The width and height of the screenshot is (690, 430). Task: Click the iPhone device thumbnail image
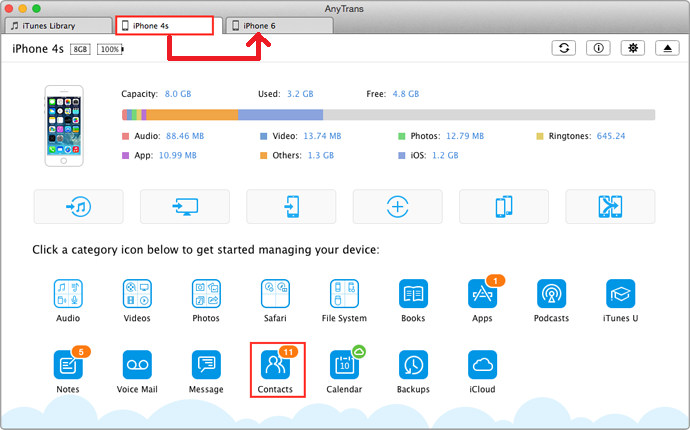(64, 126)
